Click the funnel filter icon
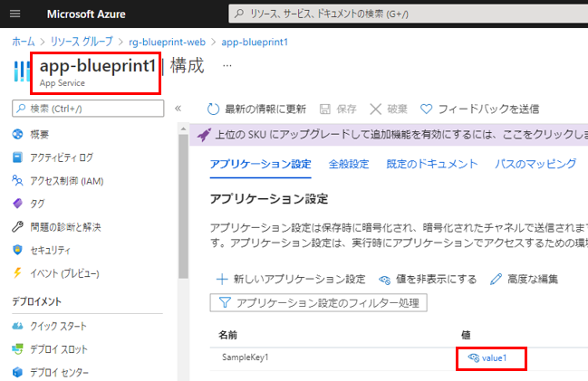This screenshot has width=588, height=381. (225, 302)
